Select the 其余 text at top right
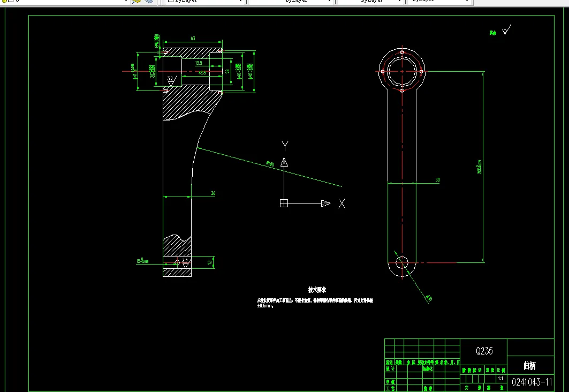Image resolution: width=569 pixels, height=392 pixels. click(492, 33)
